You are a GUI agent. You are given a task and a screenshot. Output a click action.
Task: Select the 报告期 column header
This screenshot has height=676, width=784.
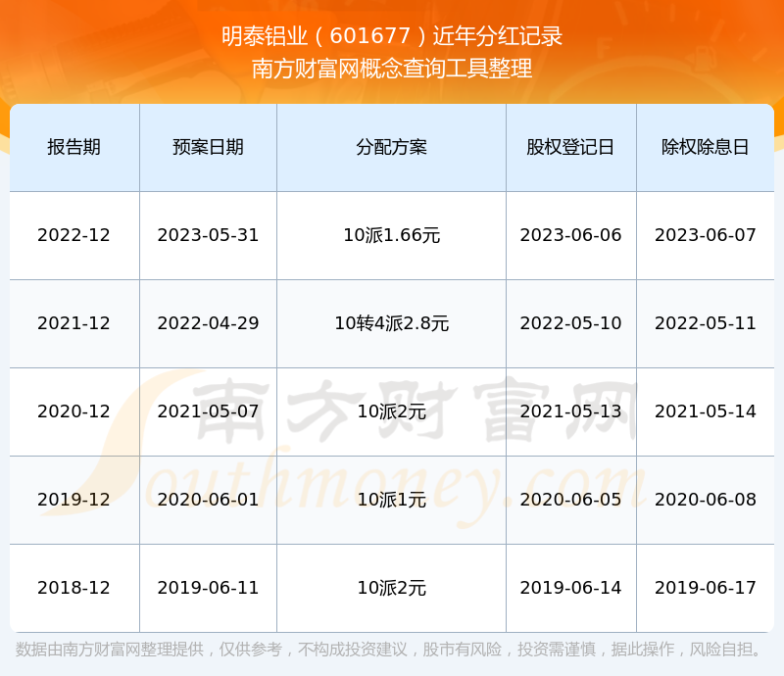tap(74, 147)
